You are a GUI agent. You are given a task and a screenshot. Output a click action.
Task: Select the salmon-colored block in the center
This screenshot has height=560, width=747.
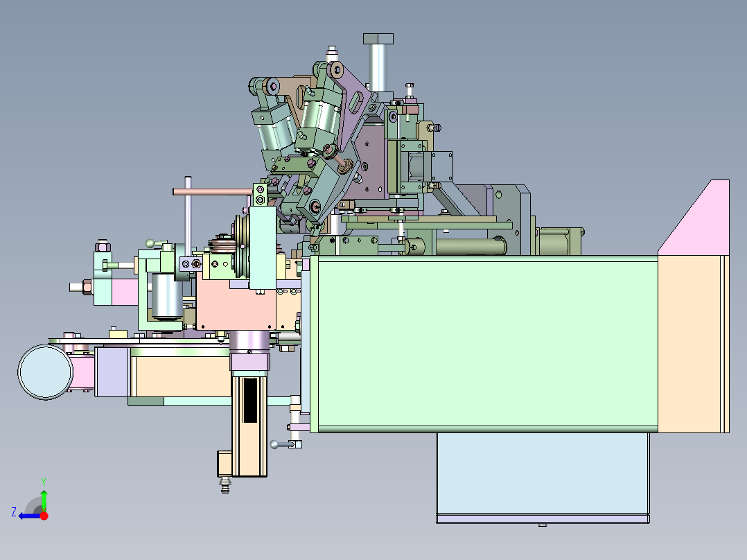click(x=236, y=306)
